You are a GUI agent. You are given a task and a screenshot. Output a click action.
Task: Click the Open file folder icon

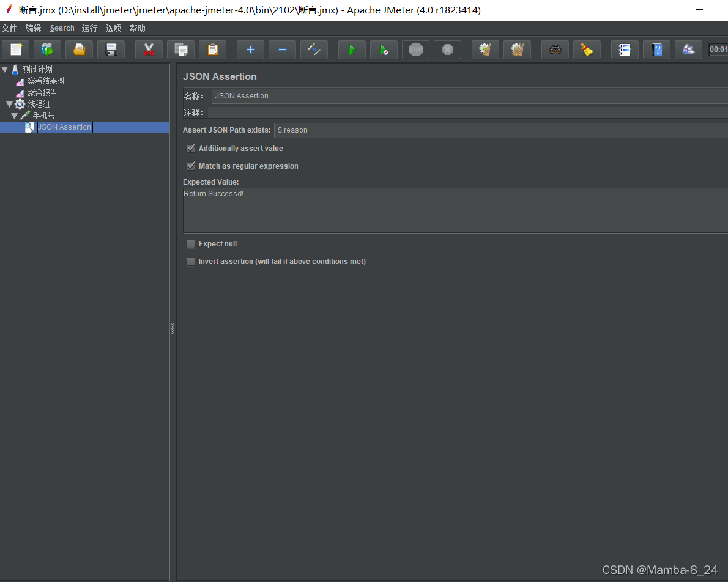[80, 50]
